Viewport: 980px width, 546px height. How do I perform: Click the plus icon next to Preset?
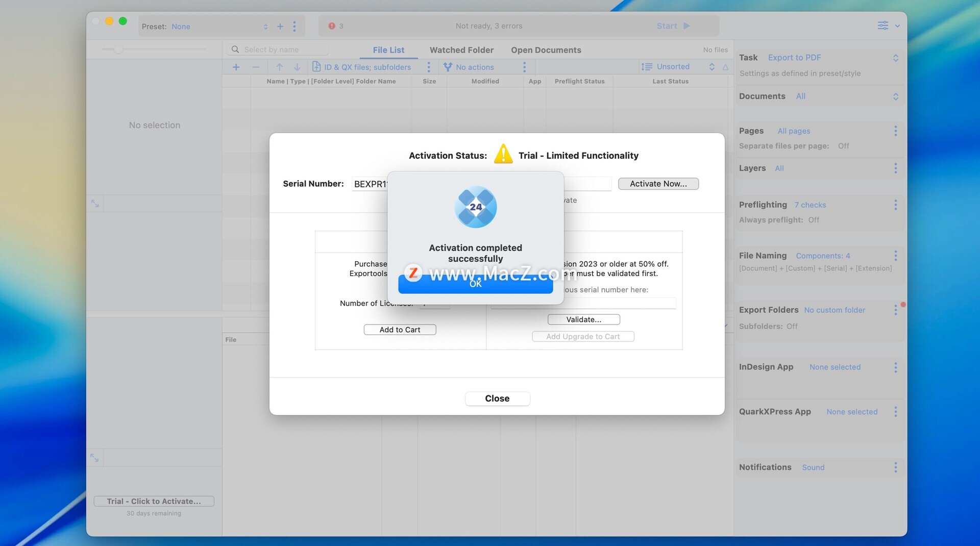tap(280, 27)
